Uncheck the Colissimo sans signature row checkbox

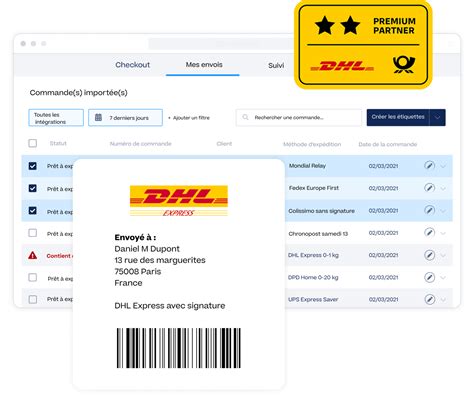click(x=33, y=211)
